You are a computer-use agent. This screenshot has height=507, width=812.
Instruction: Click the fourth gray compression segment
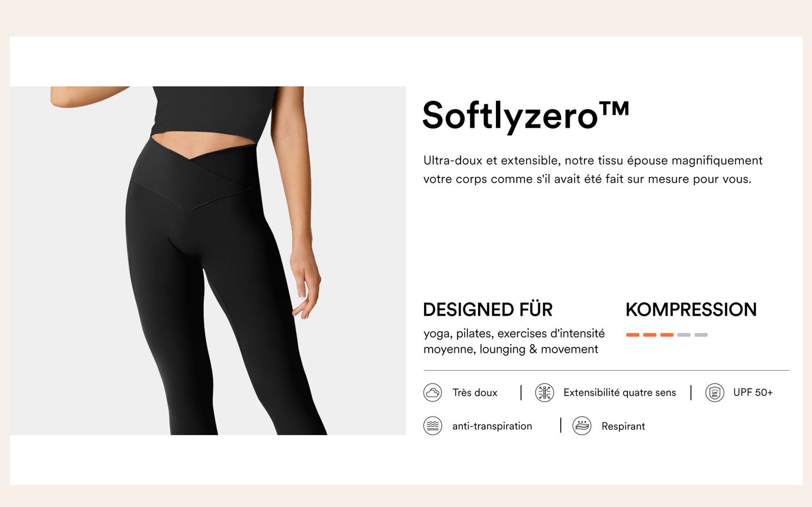pos(684,335)
